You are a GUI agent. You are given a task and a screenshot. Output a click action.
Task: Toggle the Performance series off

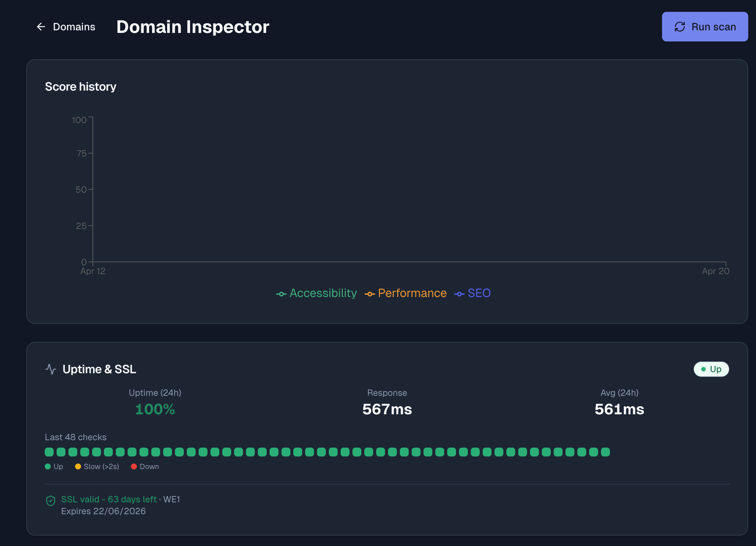click(412, 293)
